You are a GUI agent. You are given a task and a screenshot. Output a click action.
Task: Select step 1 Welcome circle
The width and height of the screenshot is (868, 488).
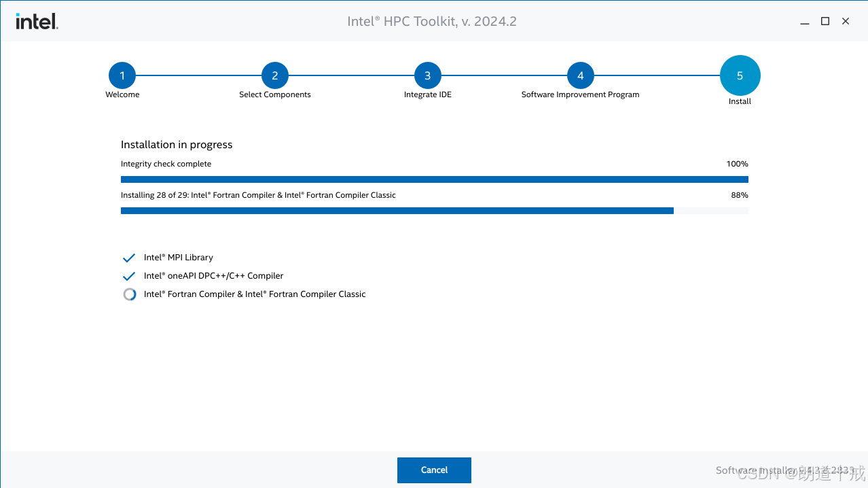122,75
